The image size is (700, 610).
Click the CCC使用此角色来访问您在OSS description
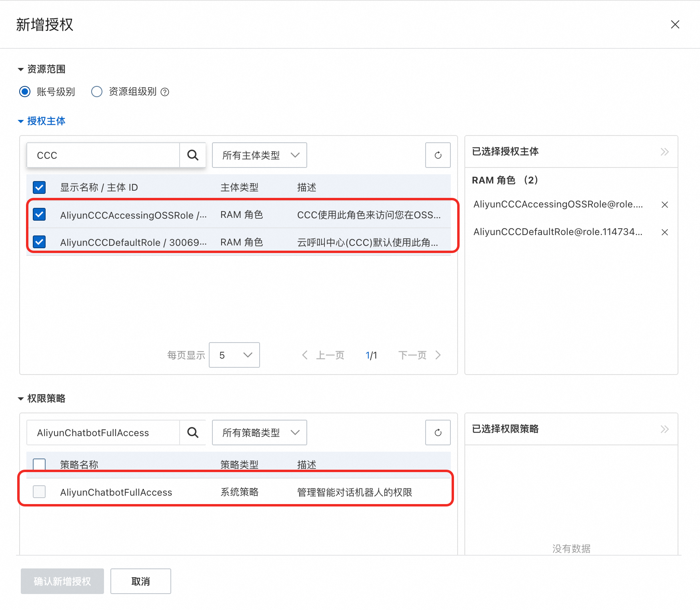click(369, 215)
